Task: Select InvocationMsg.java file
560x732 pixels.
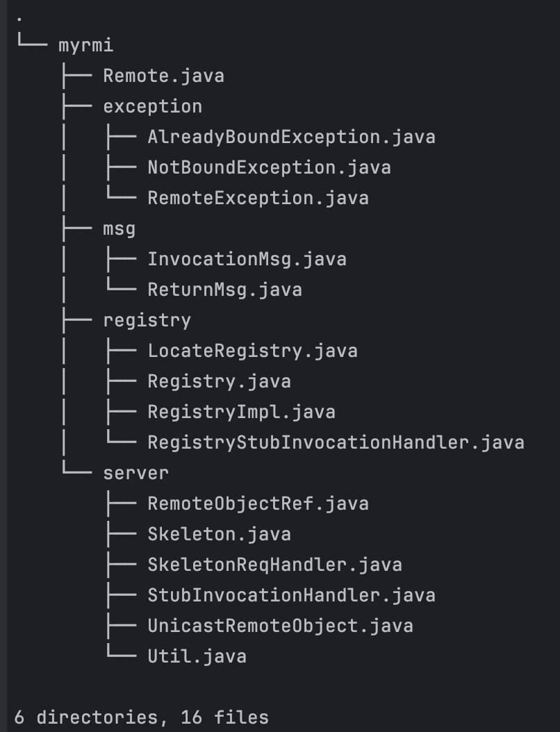Action: point(247,259)
